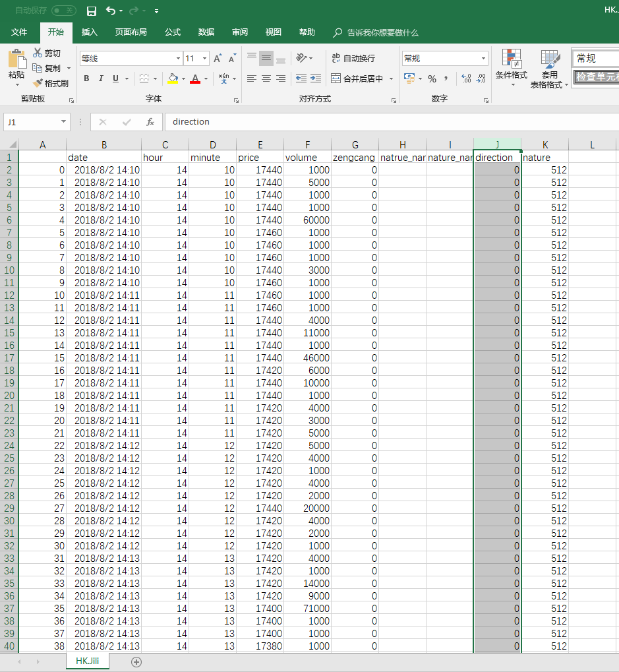Apply comma style icon
This screenshot has width=619, height=672.
446,79
